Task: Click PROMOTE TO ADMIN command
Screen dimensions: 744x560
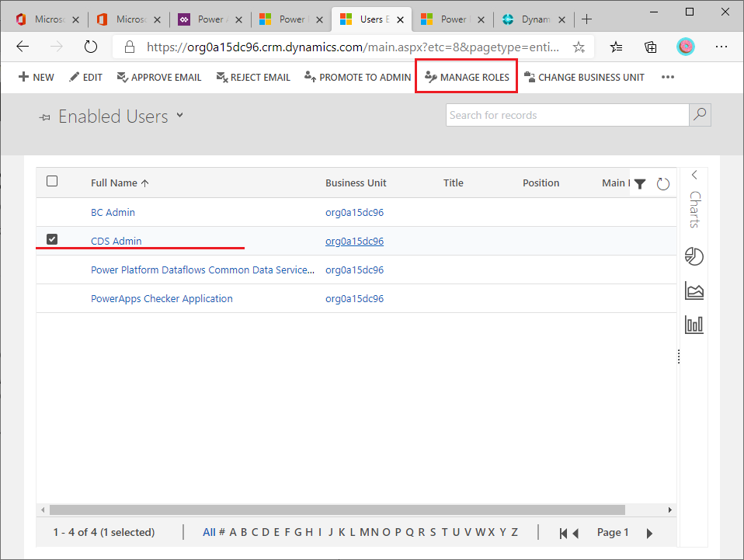Action: coord(358,77)
